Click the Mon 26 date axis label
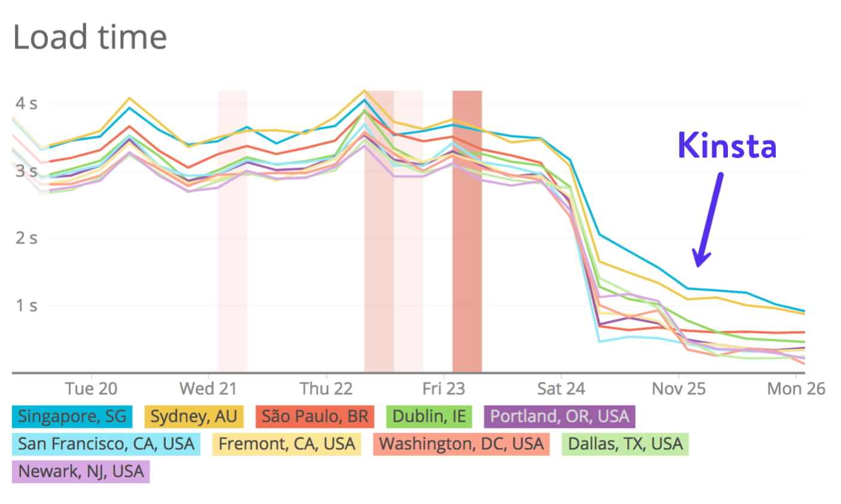This screenshot has height=504, width=841. 796,389
